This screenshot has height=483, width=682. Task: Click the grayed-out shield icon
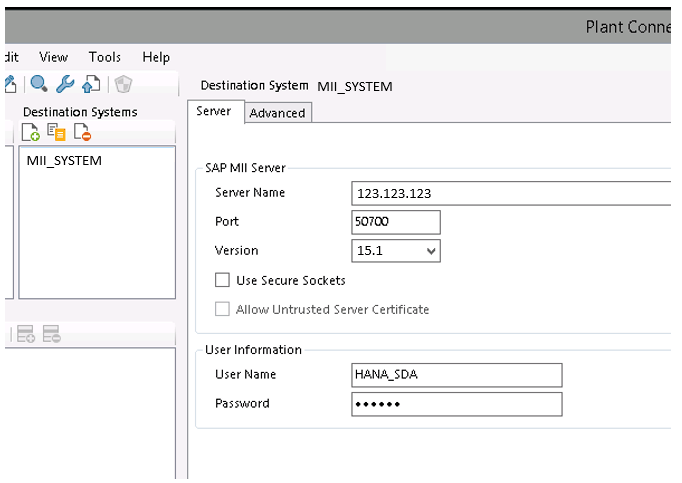pos(123,85)
